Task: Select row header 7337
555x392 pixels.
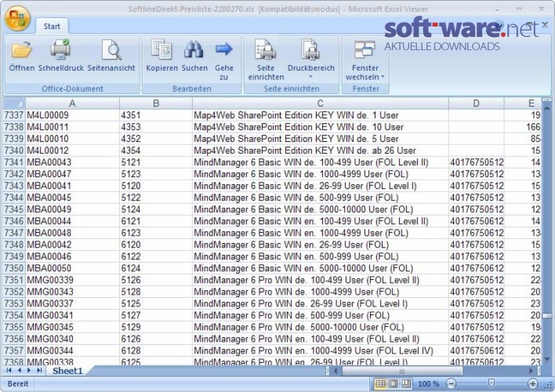Action: coord(14,115)
